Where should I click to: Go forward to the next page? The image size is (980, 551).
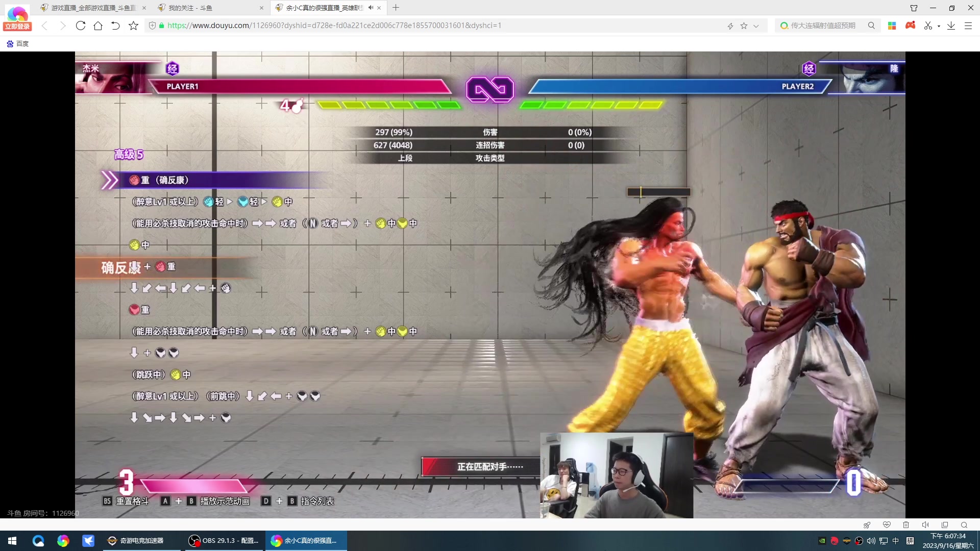coord(63,26)
